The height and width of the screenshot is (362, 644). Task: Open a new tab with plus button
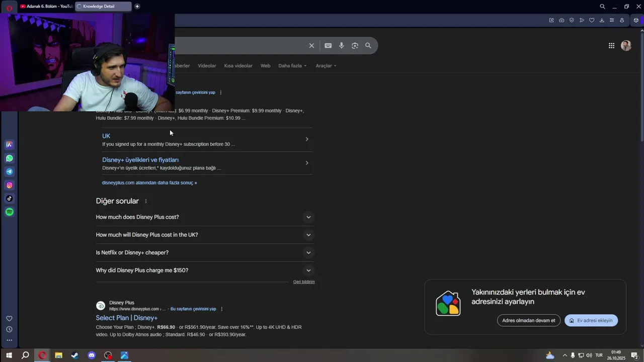(137, 7)
